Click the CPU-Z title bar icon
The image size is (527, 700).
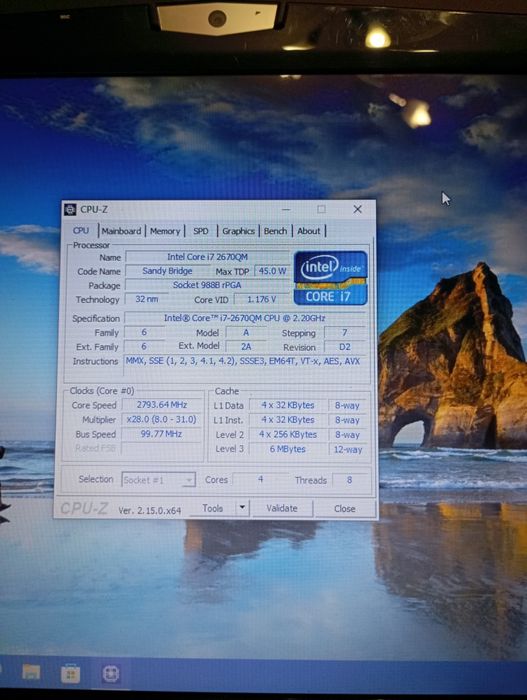tap(70, 209)
